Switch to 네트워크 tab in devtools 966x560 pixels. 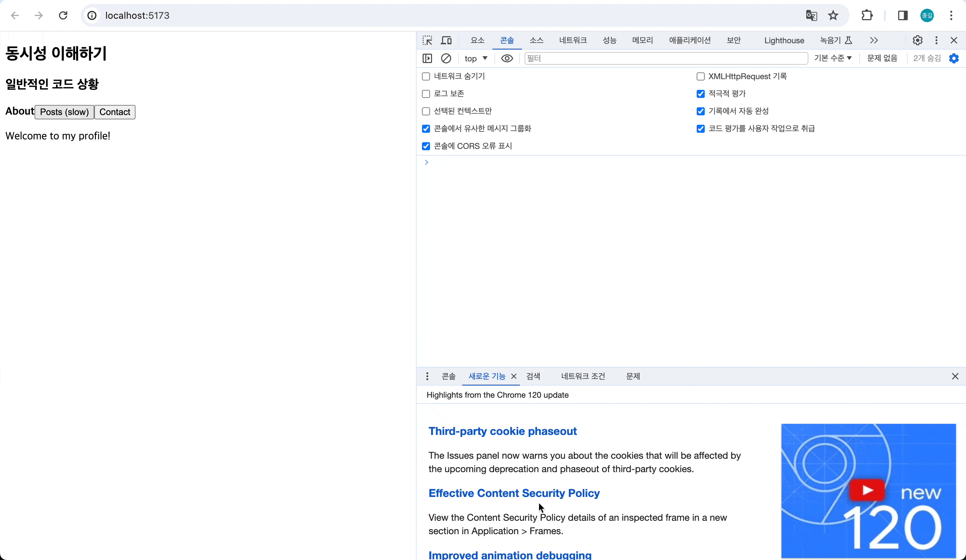[572, 40]
